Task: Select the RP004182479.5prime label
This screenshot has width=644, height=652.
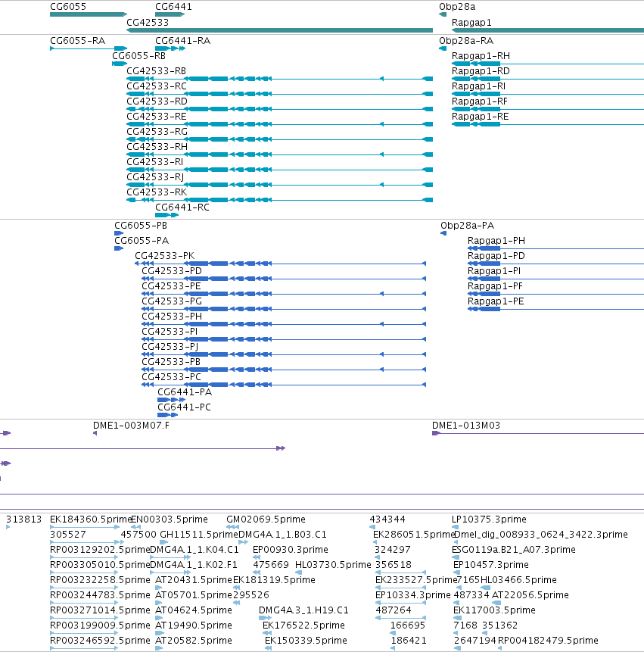Action: click(x=548, y=641)
